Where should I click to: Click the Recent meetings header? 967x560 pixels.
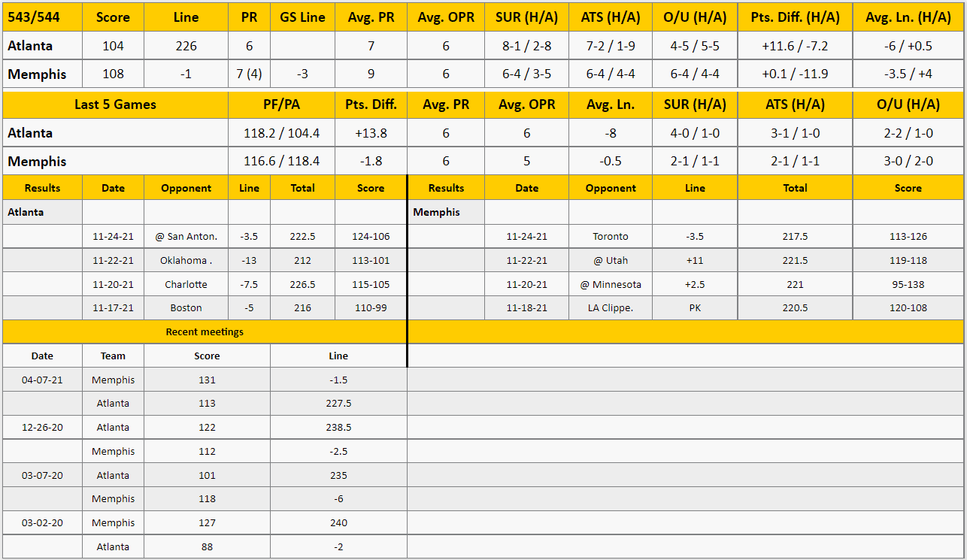point(205,331)
